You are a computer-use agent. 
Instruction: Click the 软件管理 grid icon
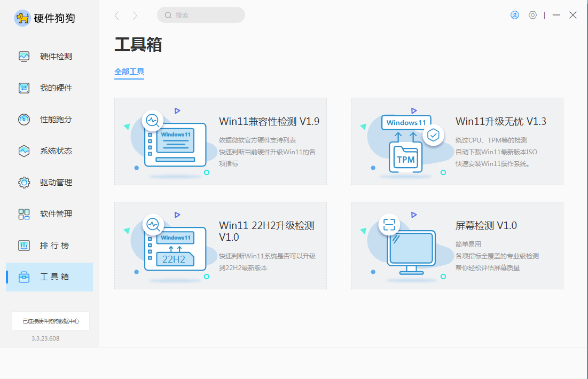pyautogui.click(x=24, y=214)
